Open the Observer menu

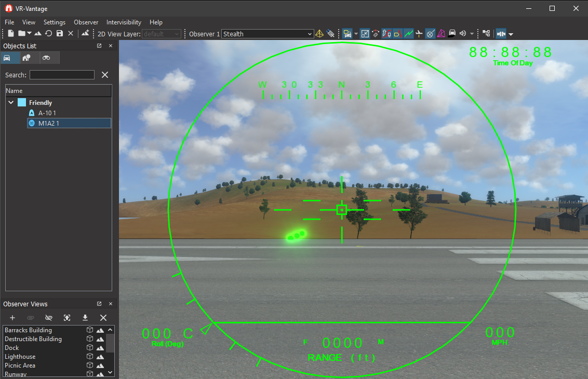(86, 22)
